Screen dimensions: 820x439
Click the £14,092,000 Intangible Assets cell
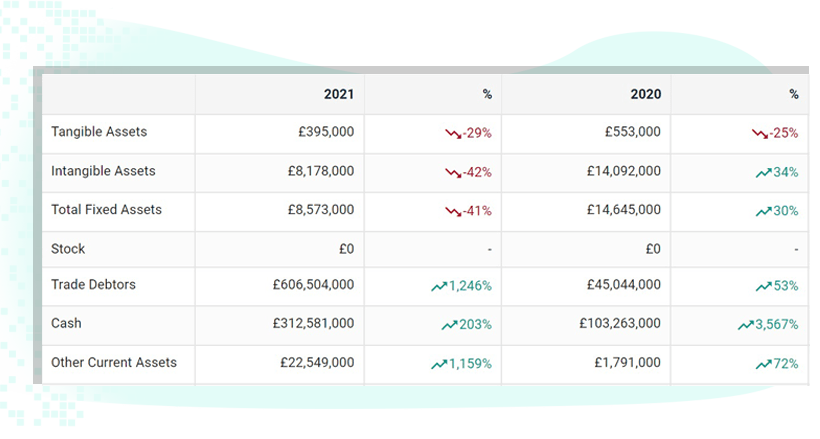(x=623, y=171)
